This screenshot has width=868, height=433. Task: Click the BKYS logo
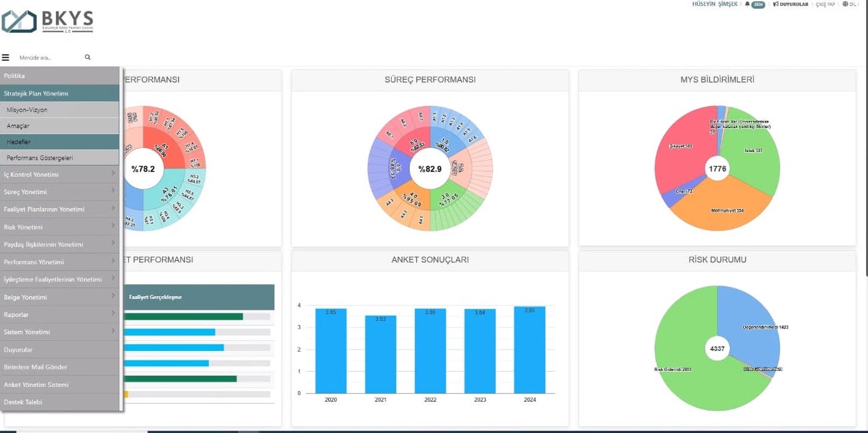tap(47, 21)
